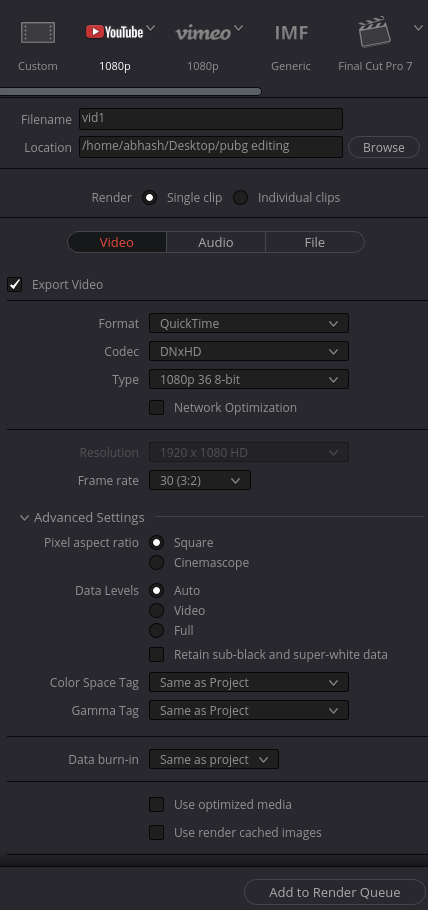This screenshot has width=428, height=910.
Task: Select the Individual clips render option
Action: (240, 198)
